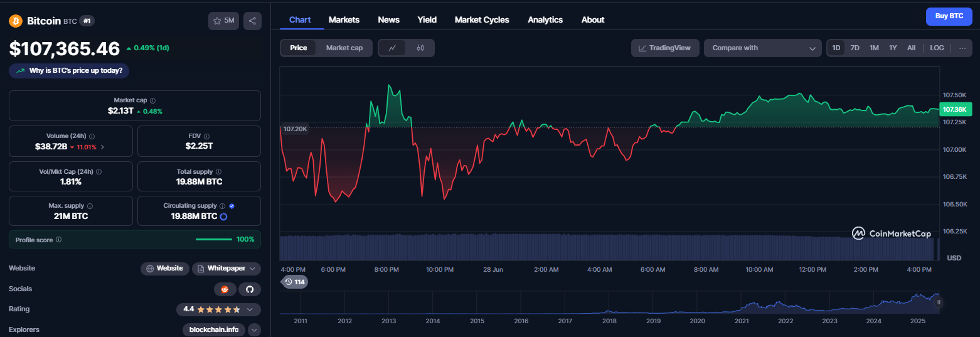Select the All time range

912,48
